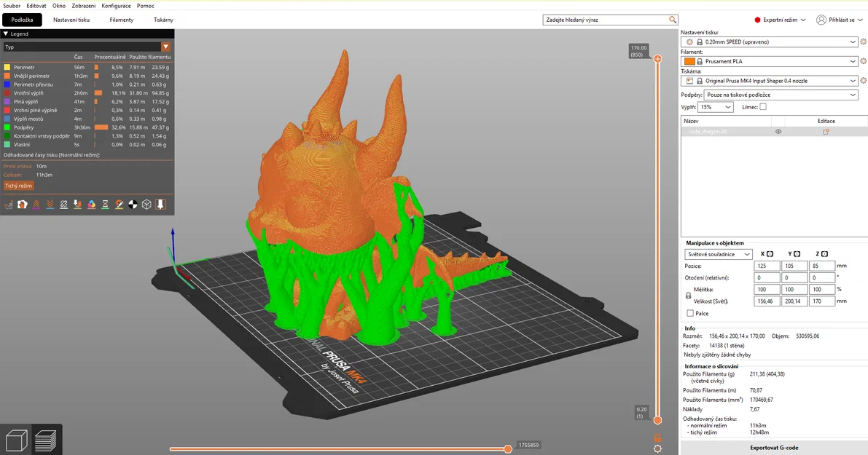Click the Velikost Z field showing 170
This screenshot has width=868, height=455.
coord(821,301)
